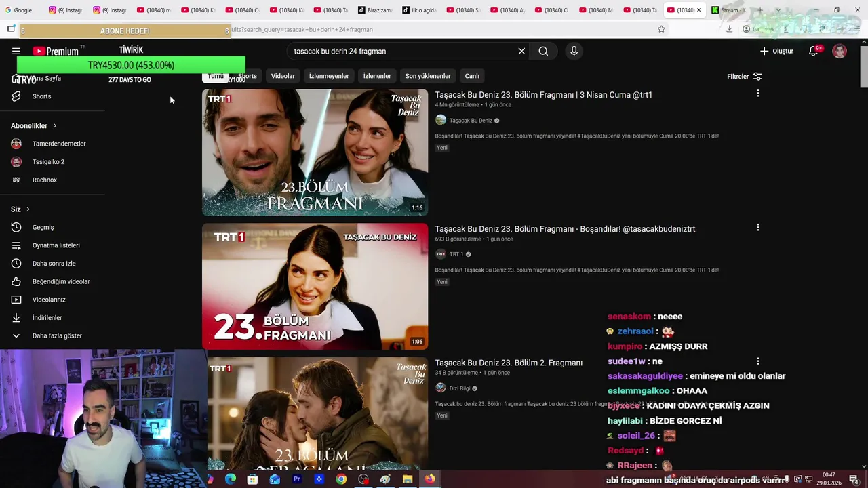
Task: Expand Daha fazla göster in sidebar
Action: pyautogui.click(x=57, y=335)
